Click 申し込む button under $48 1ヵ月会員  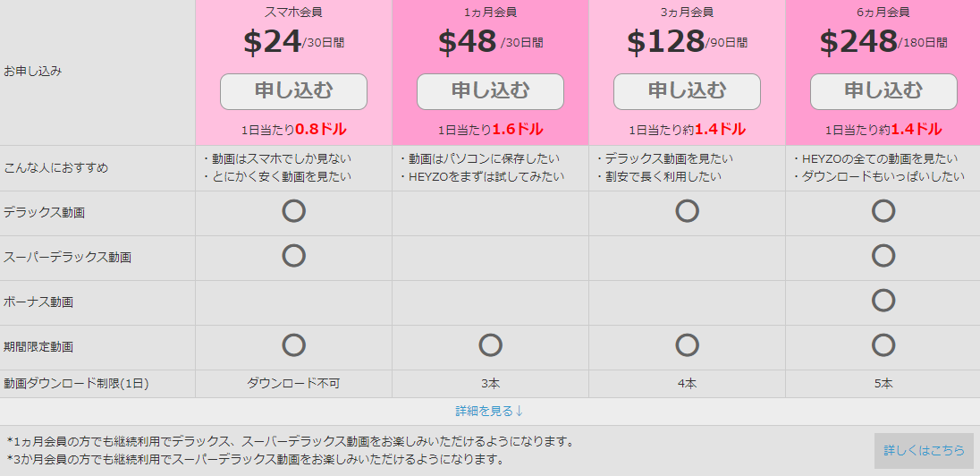pyautogui.click(x=490, y=91)
